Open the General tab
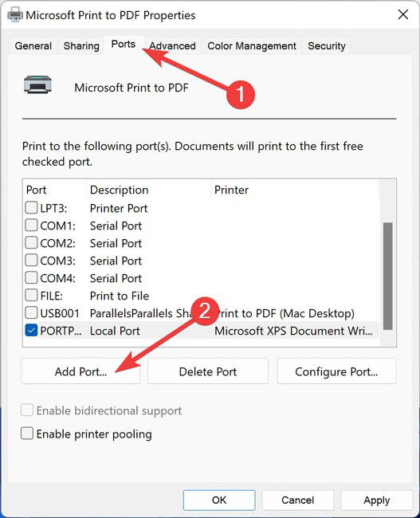Screen dimensions: 420x518 pyautogui.click(x=33, y=45)
